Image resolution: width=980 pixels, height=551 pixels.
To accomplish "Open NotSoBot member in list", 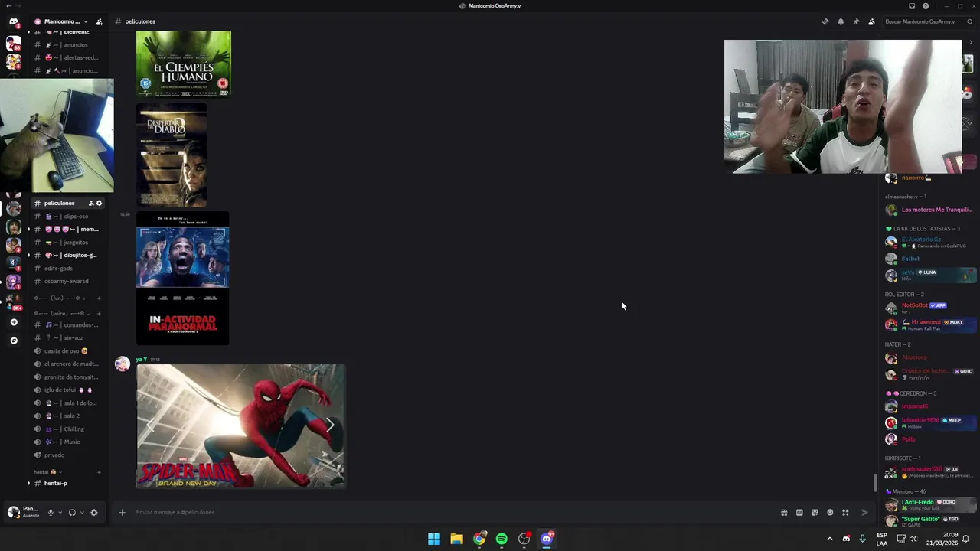I will 929,308.
